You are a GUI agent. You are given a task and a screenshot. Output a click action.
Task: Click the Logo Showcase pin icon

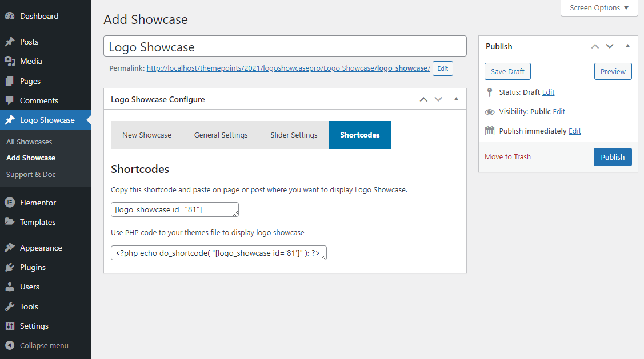click(x=10, y=120)
